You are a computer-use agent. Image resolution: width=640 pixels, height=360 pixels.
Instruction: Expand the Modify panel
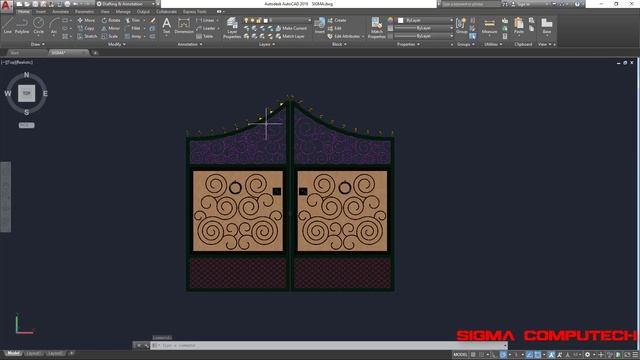point(116,44)
